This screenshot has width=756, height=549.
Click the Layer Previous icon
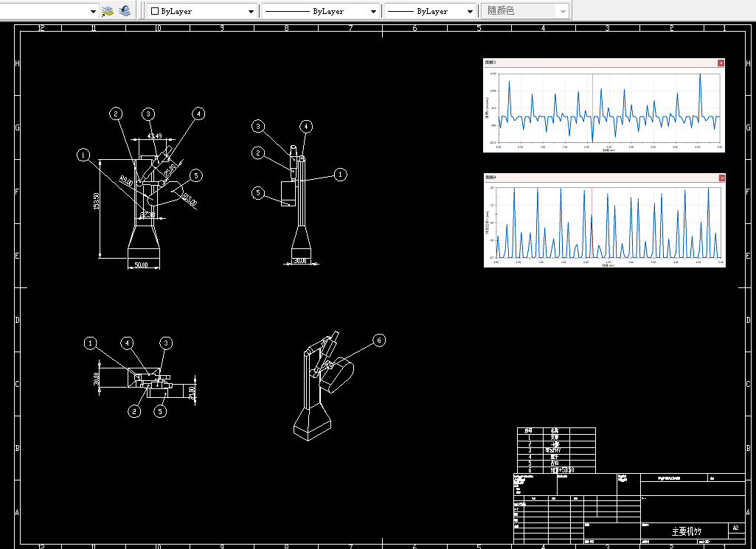125,10
